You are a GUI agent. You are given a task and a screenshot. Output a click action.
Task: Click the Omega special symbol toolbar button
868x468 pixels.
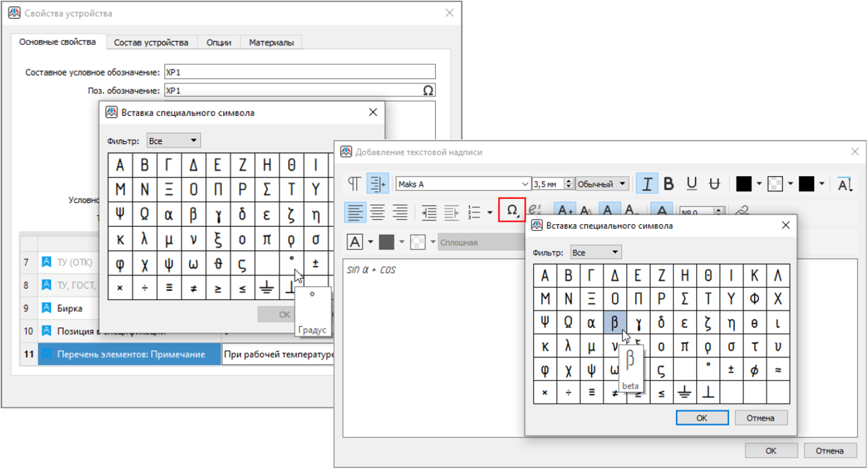tap(512, 211)
